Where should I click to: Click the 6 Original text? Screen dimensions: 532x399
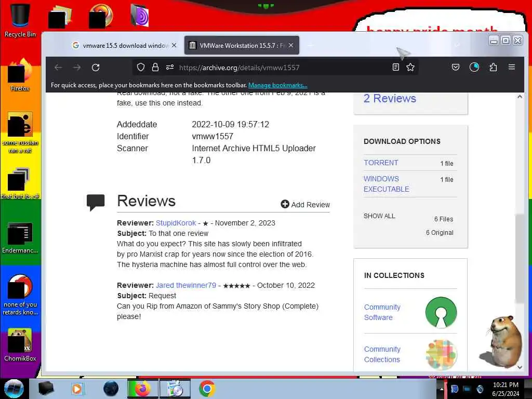pos(440,233)
